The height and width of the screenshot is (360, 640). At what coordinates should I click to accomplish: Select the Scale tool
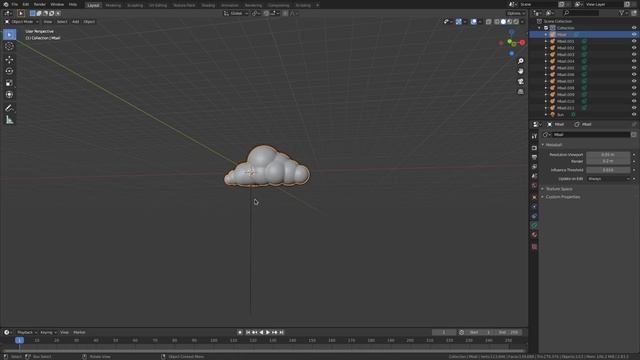pyautogui.click(x=9, y=83)
